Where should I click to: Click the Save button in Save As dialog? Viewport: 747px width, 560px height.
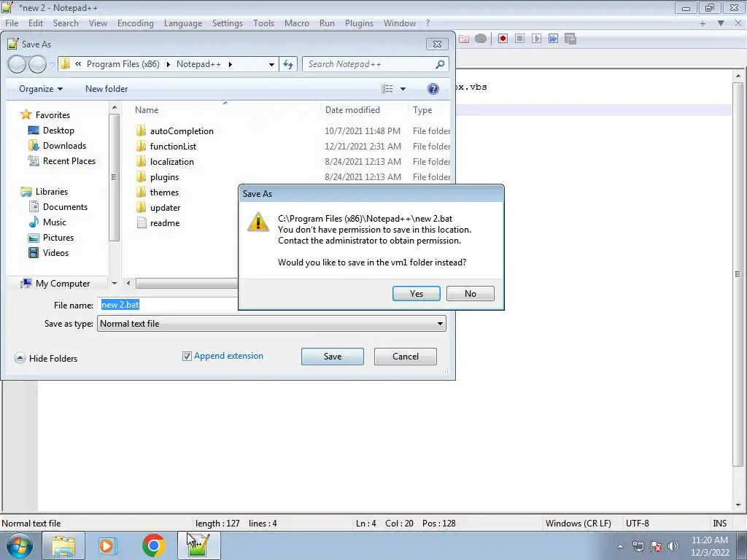(332, 356)
